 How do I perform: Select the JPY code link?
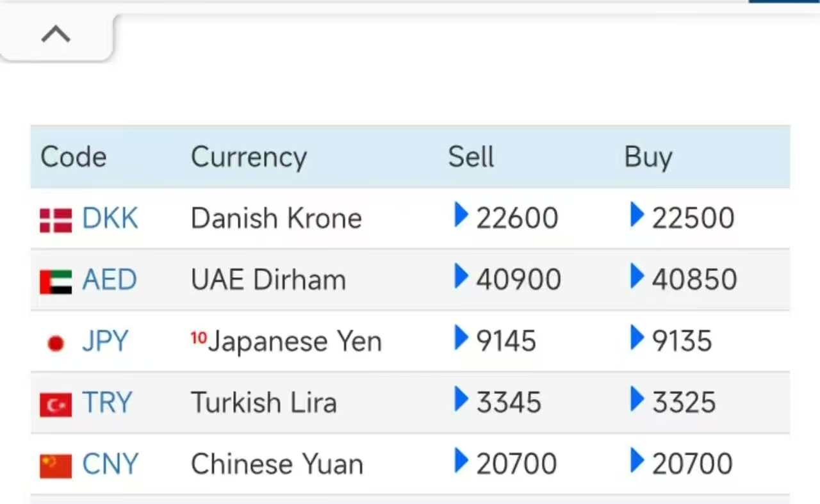105,342
